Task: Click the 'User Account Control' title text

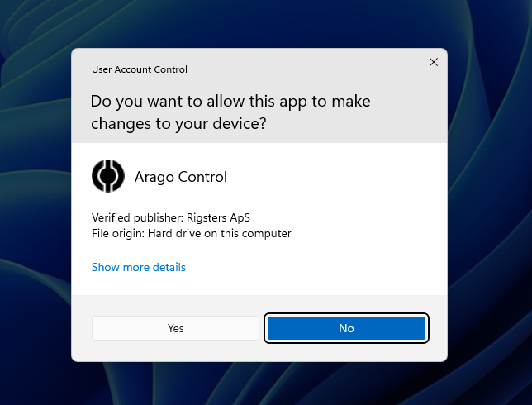Action: (140, 69)
